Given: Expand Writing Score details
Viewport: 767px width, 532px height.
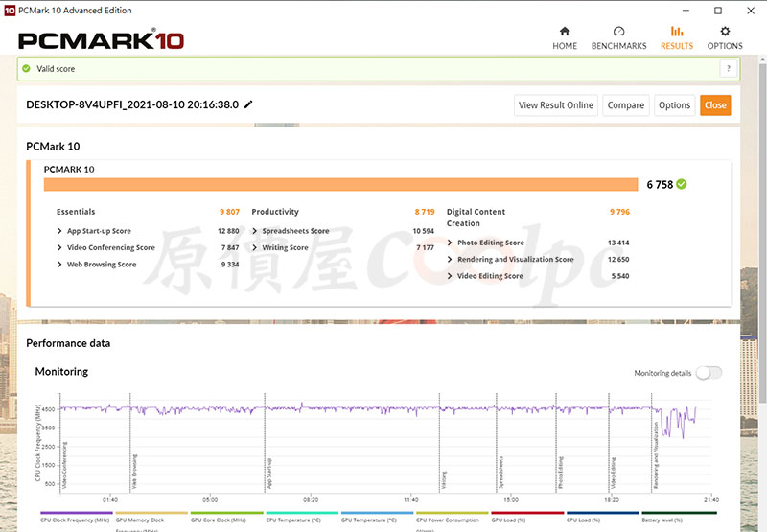Looking at the screenshot, I should pos(254,247).
